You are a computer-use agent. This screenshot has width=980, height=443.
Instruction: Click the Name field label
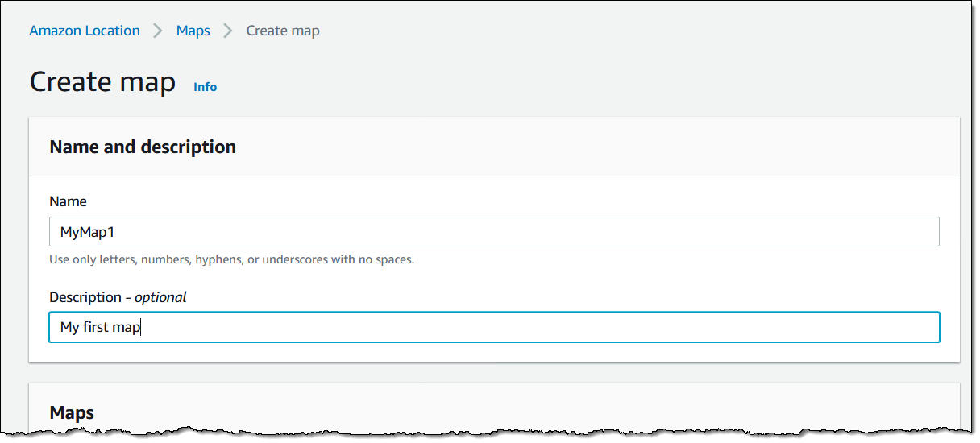click(68, 201)
